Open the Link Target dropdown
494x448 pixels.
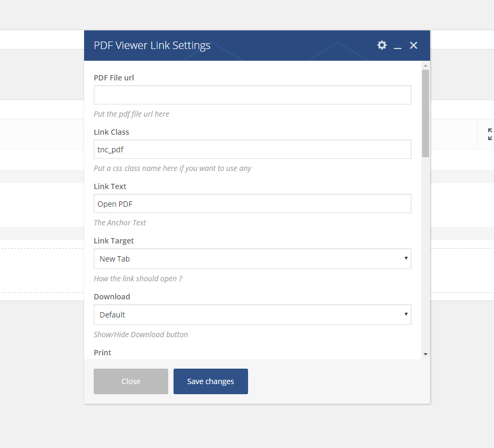(252, 259)
